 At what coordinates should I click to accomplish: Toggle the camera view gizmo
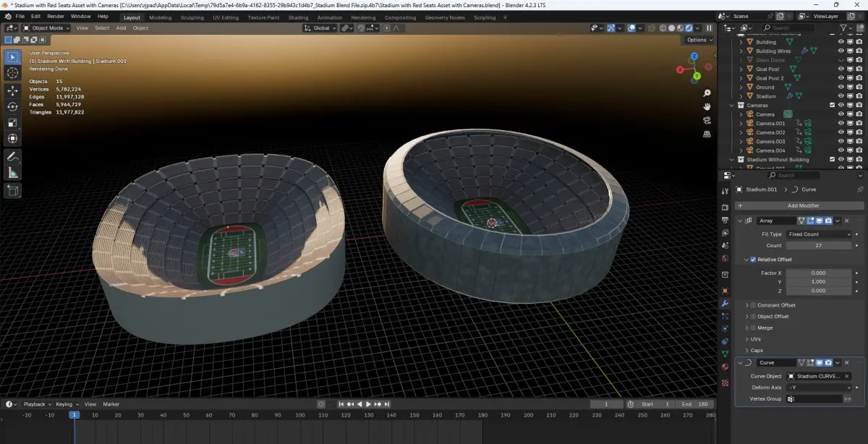[707, 120]
